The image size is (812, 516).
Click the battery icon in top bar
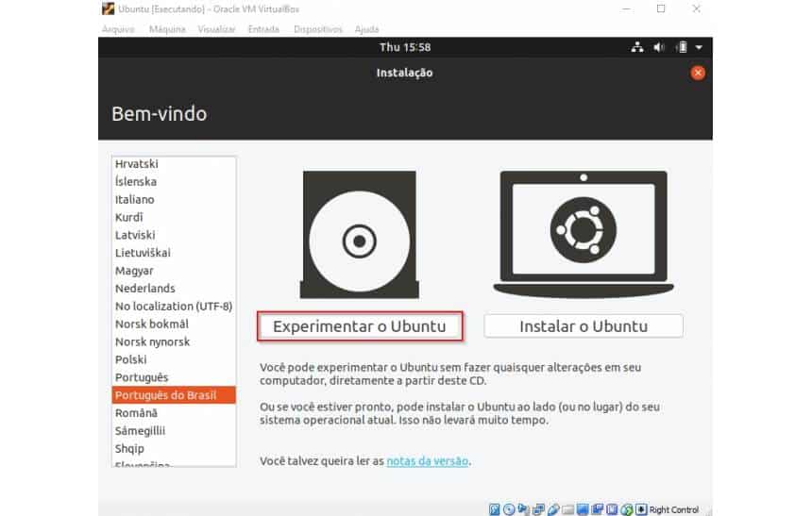tap(682, 47)
